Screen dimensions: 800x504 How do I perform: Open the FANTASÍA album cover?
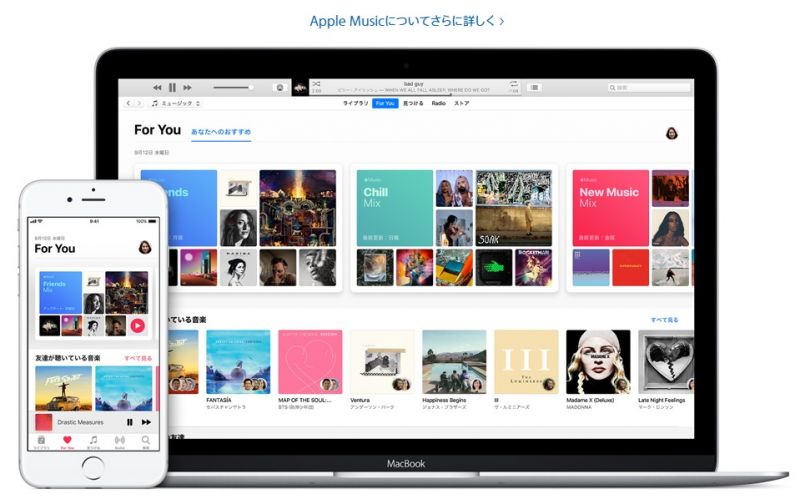pyautogui.click(x=238, y=362)
